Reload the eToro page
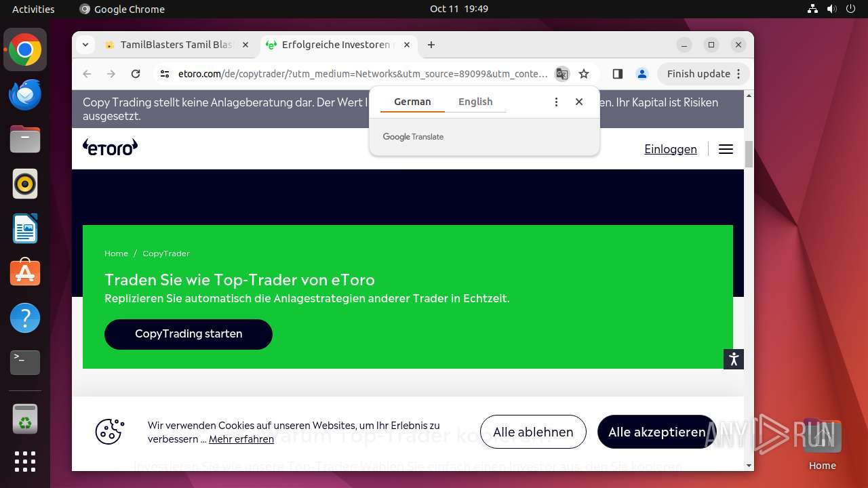 pos(136,74)
